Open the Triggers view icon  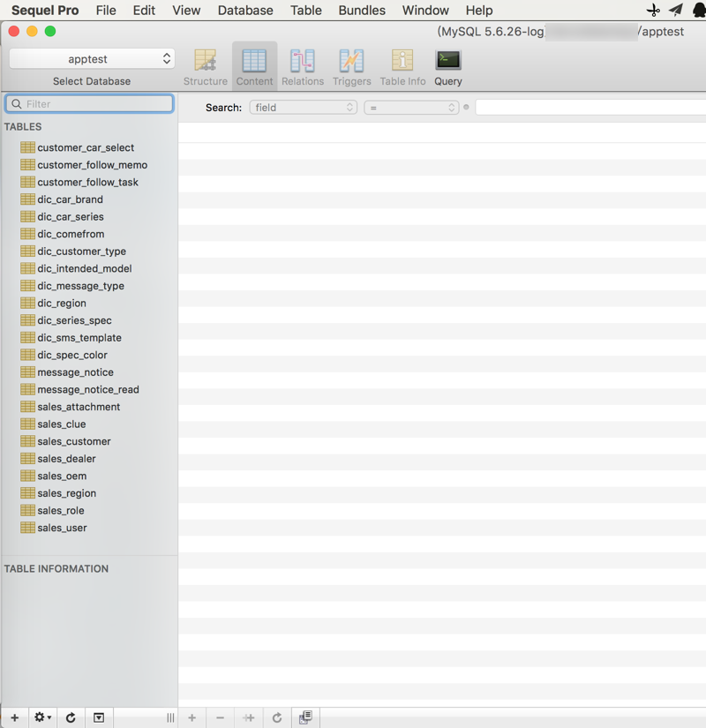point(351,60)
